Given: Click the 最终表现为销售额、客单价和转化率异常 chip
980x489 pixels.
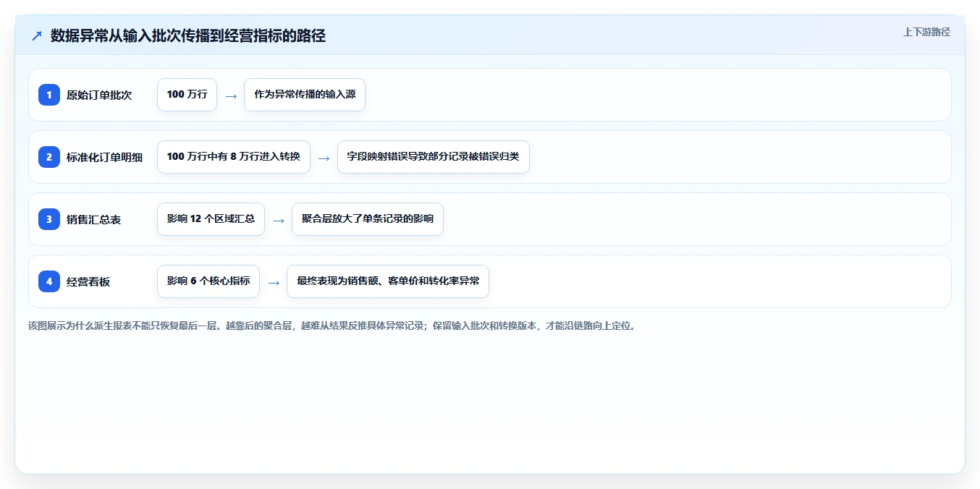Looking at the screenshot, I should pos(388,281).
